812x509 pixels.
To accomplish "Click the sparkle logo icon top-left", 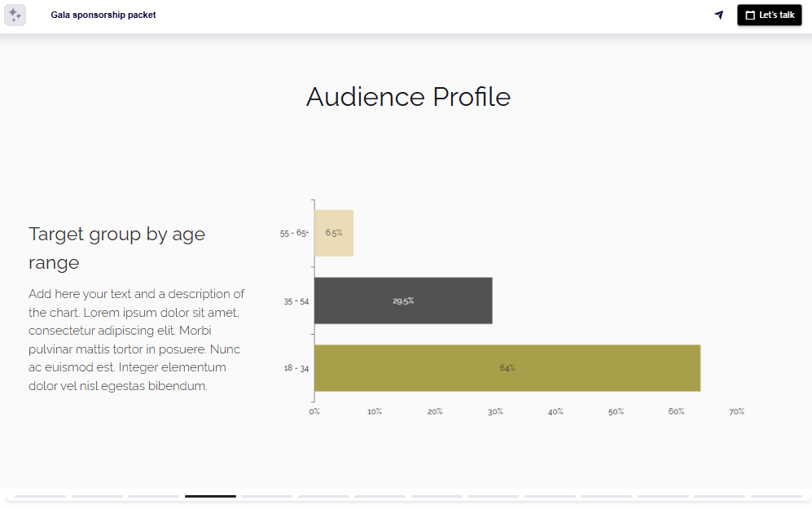I will pos(15,15).
